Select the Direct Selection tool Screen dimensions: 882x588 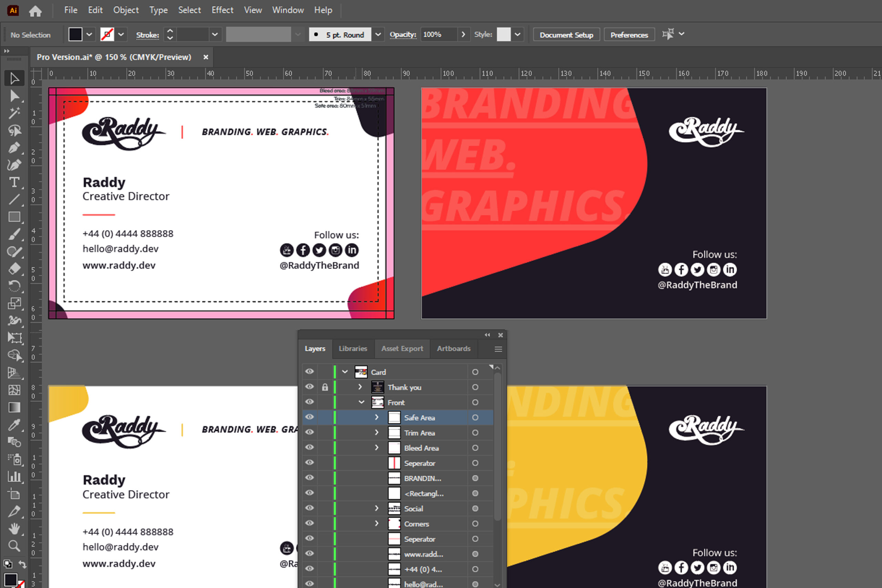click(14, 96)
